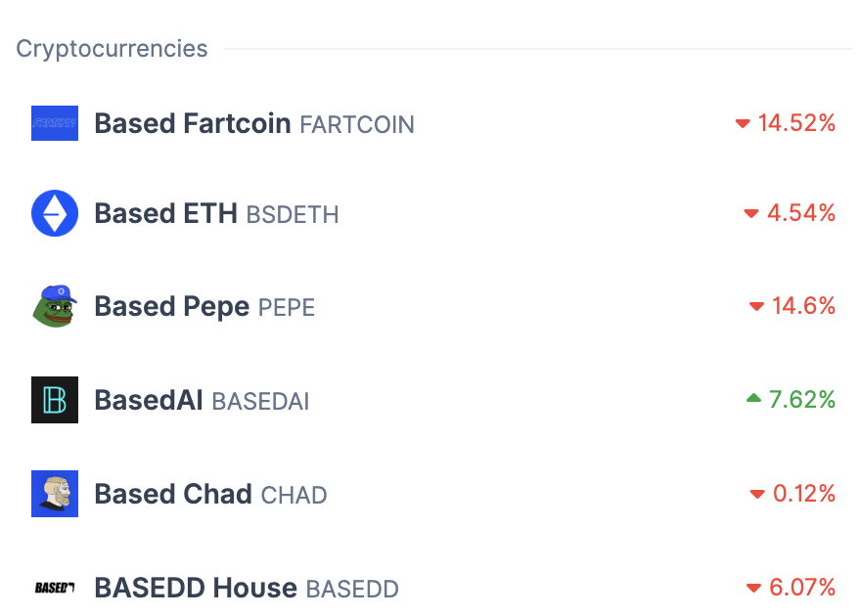
Task: Click the BasedAI black B logo
Action: point(55,400)
